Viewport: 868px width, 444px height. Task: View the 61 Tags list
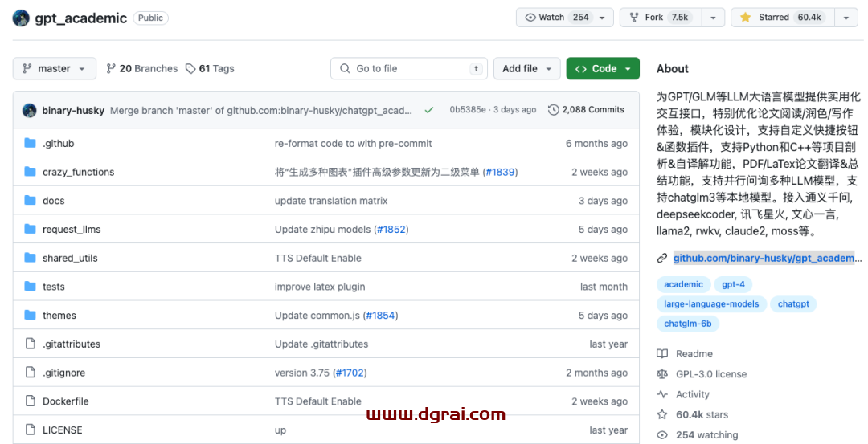click(x=210, y=68)
